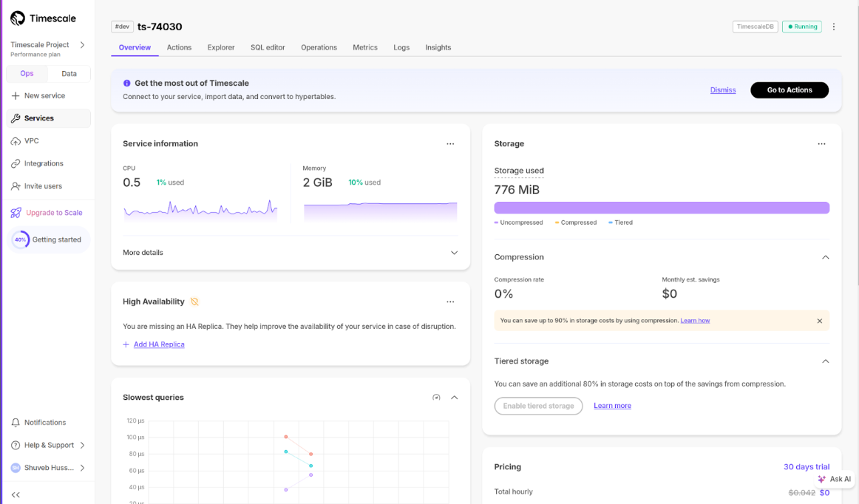Open the service three-dot menu beside Running
The image size is (859, 504).
(834, 27)
